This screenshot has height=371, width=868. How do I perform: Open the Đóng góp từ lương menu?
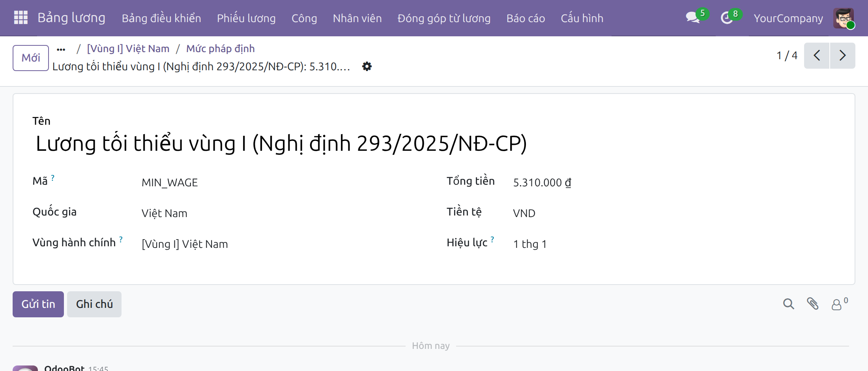pos(444,18)
